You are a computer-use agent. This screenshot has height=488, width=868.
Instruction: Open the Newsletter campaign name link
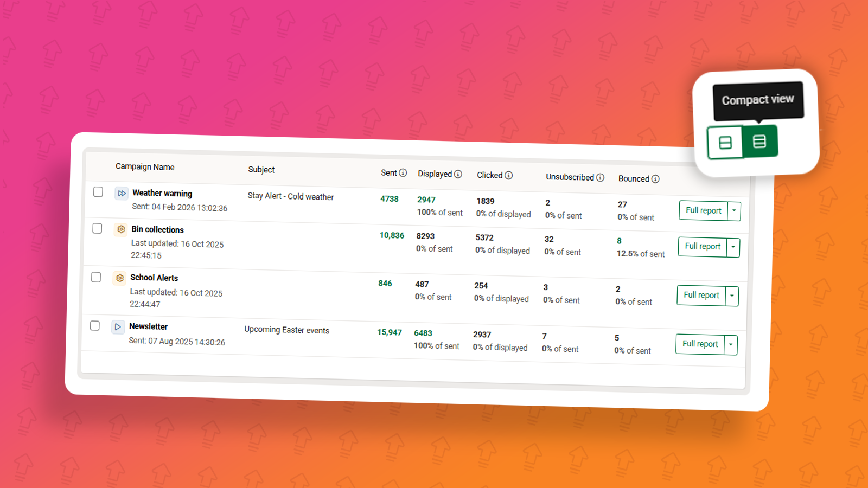coord(148,326)
